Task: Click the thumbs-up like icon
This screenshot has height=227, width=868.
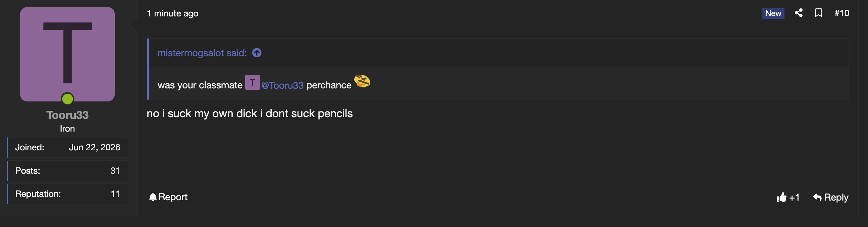Action: point(781,197)
